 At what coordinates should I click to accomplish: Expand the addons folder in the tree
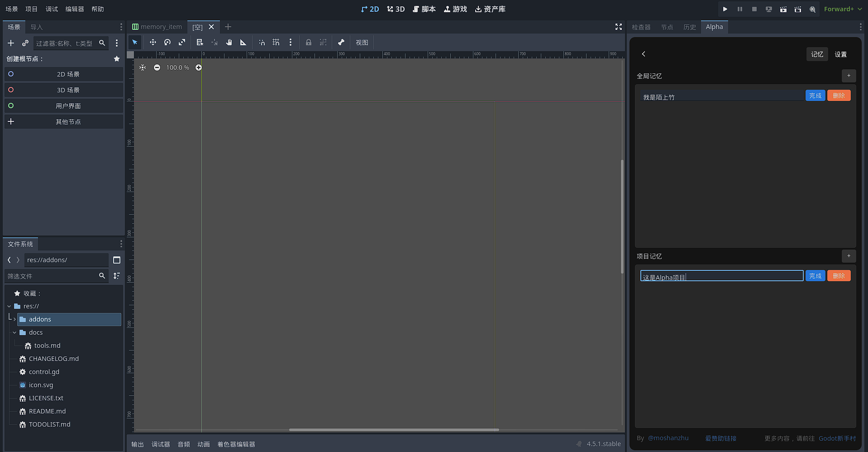(x=14, y=319)
